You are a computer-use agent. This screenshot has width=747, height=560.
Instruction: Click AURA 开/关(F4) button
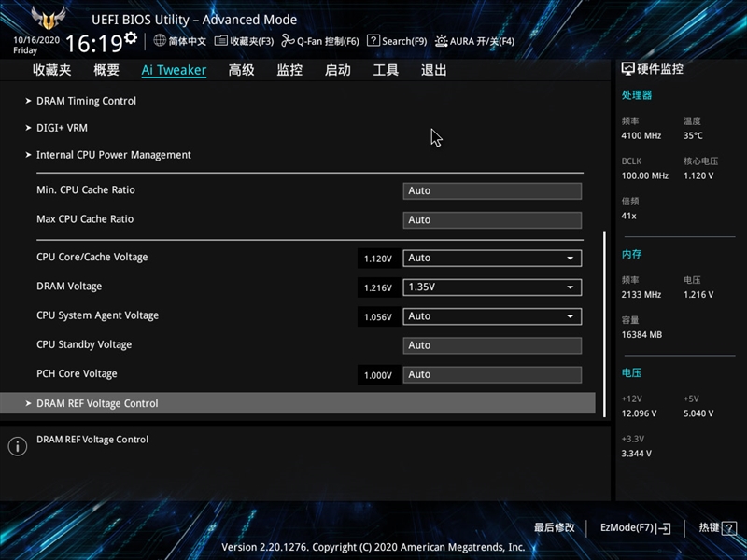(475, 41)
